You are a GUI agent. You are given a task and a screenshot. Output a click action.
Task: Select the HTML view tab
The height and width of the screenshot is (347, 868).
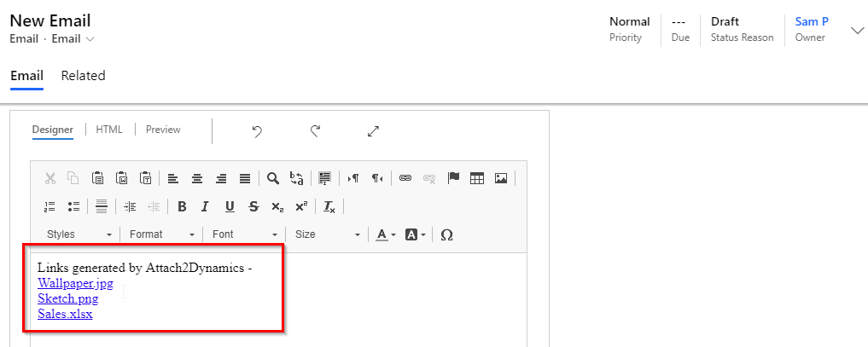click(109, 130)
